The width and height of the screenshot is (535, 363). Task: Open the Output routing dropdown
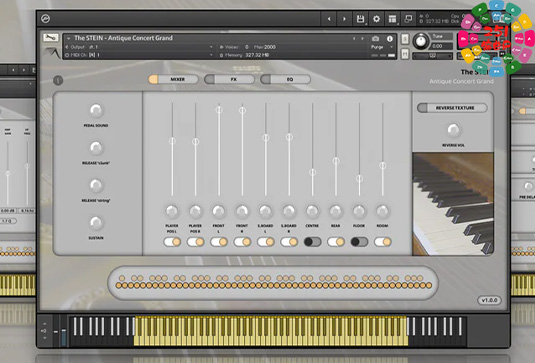click(139, 47)
